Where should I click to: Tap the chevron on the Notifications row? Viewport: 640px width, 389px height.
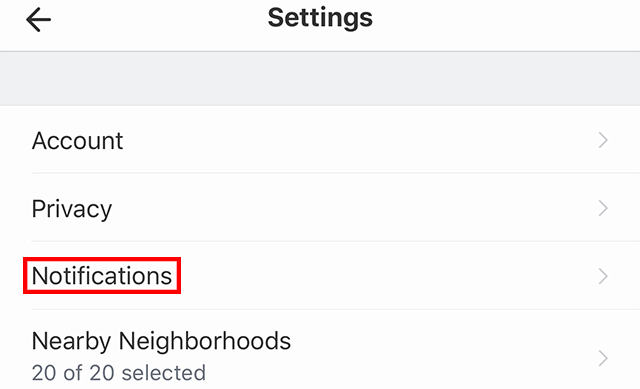coord(603,276)
